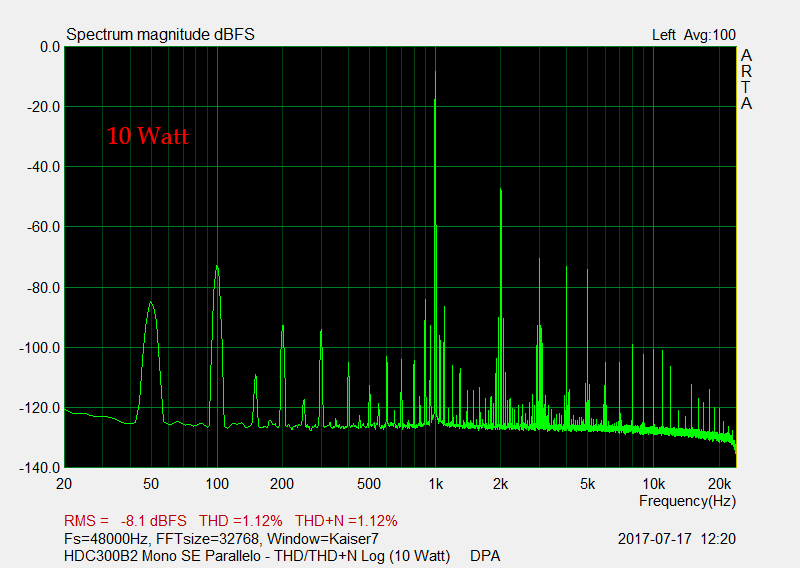Click the red '10 Watt' annotation
Viewport: 800px width, 568px height.
(x=148, y=136)
